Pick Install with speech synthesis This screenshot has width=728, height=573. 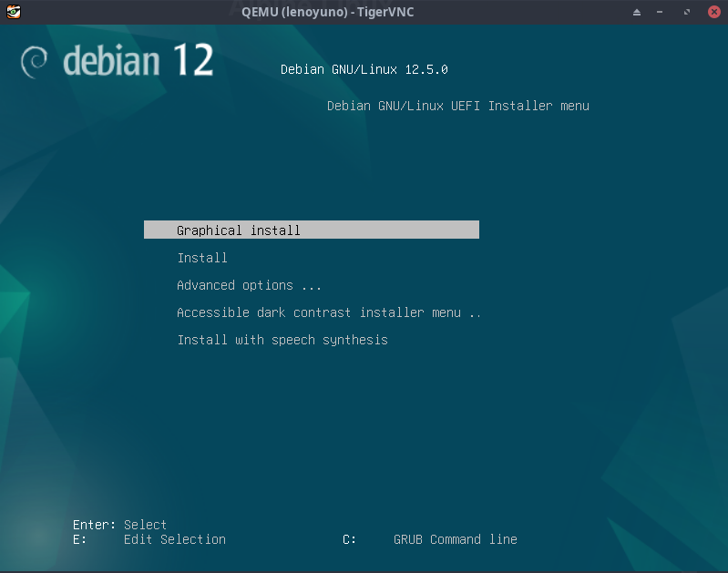(282, 340)
